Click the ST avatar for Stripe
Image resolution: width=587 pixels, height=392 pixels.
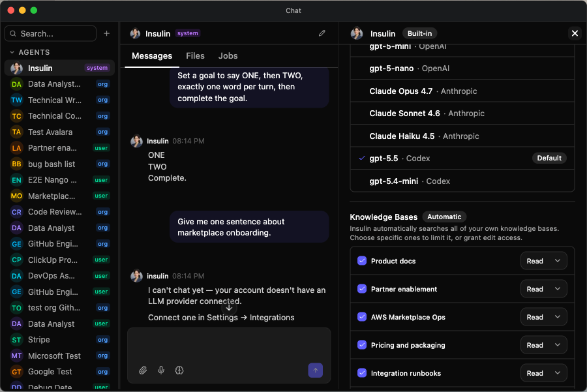click(16, 340)
